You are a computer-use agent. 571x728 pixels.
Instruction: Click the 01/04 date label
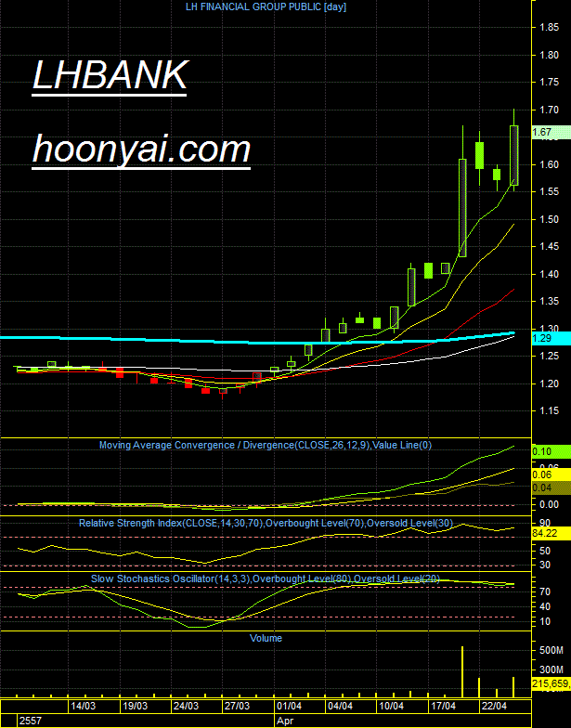click(x=289, y=706)
